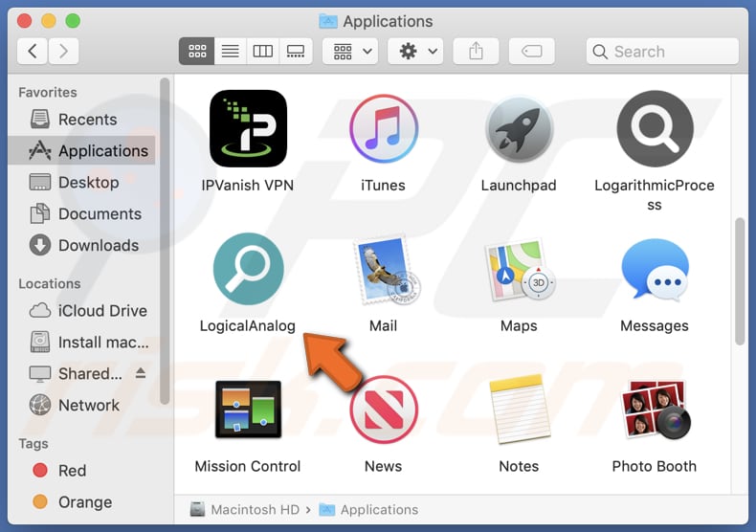Click the main file list scrollbar
The height and width of the screenshot is (532, 756).
click(x=740, y=281)
